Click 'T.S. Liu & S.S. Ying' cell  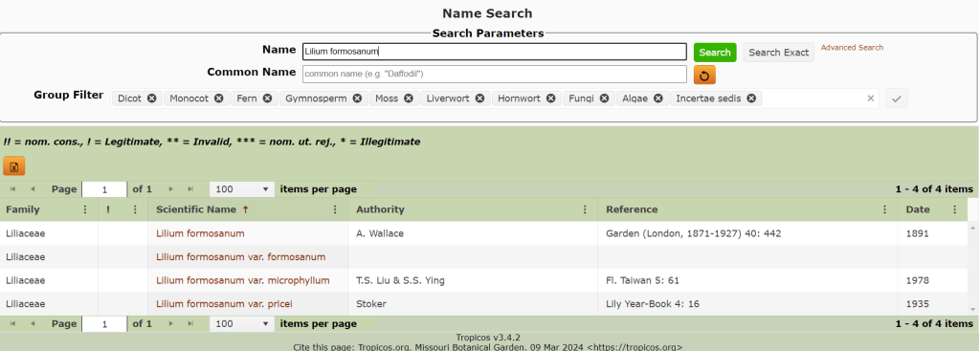pyautogui.click(x=473, y=280)
